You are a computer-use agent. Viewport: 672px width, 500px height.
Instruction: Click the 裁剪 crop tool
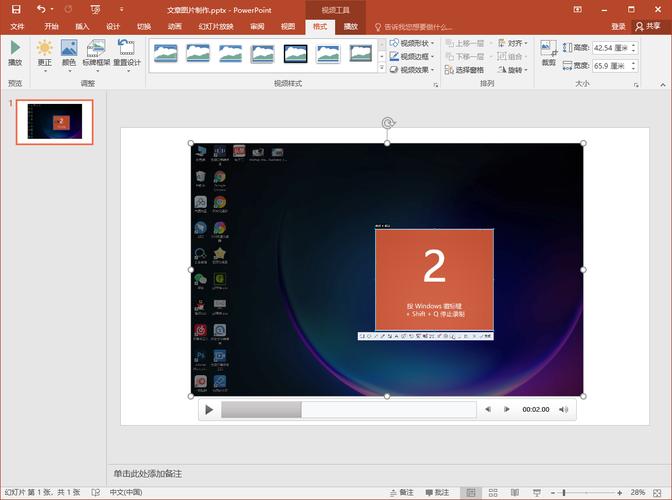pos(549,53)
